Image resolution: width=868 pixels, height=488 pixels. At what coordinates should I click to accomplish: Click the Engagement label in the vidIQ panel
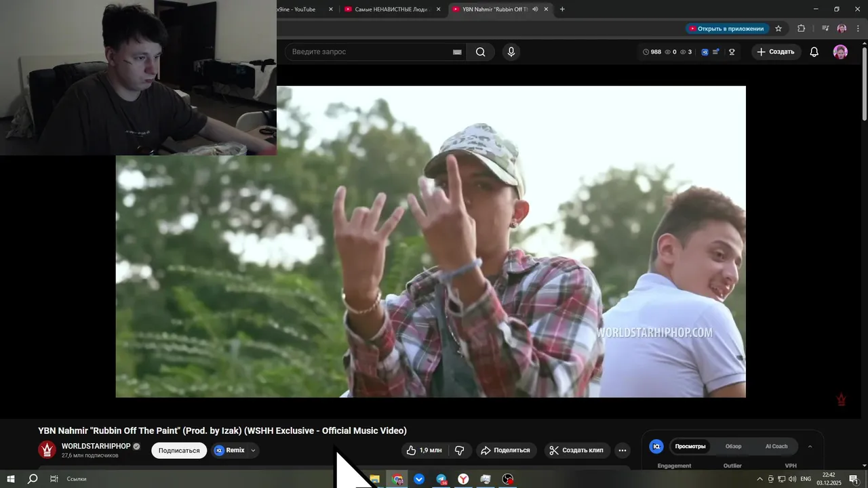point(674,466)
